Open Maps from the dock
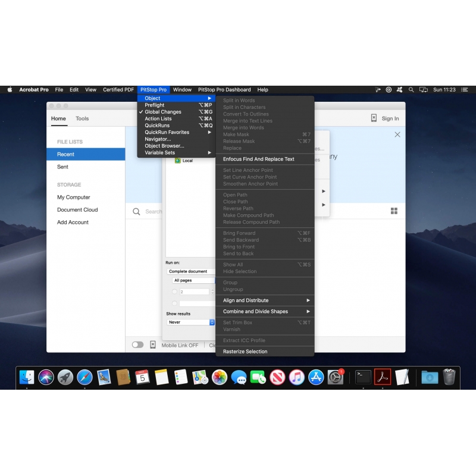 [x=200, y=377]
